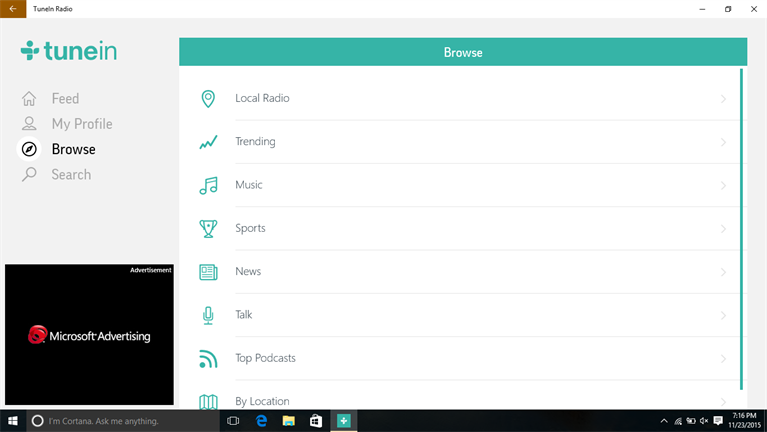767x432 pixels.
Task: Click the TuneIn logo
Action: click(68, 50)
